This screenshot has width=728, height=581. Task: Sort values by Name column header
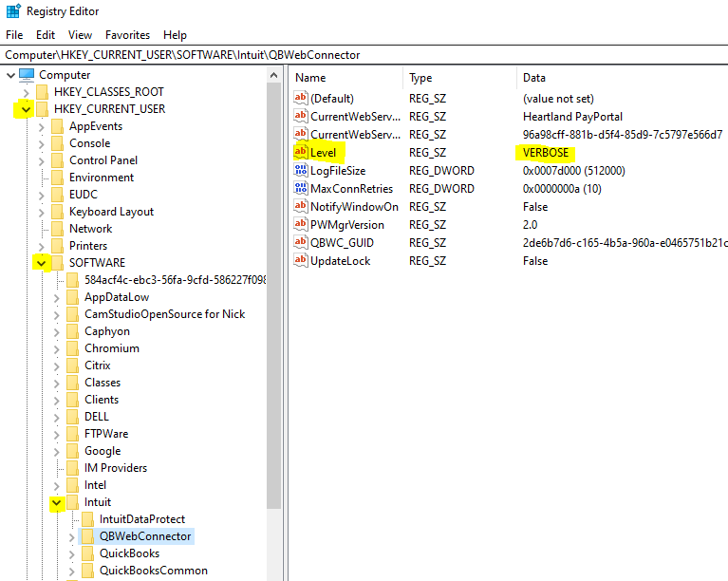tap(346, 78)
